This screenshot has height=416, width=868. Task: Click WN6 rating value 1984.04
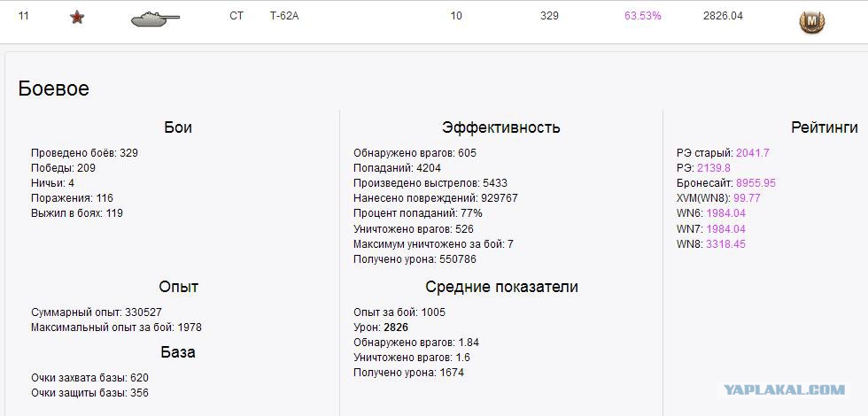point(725,213)
